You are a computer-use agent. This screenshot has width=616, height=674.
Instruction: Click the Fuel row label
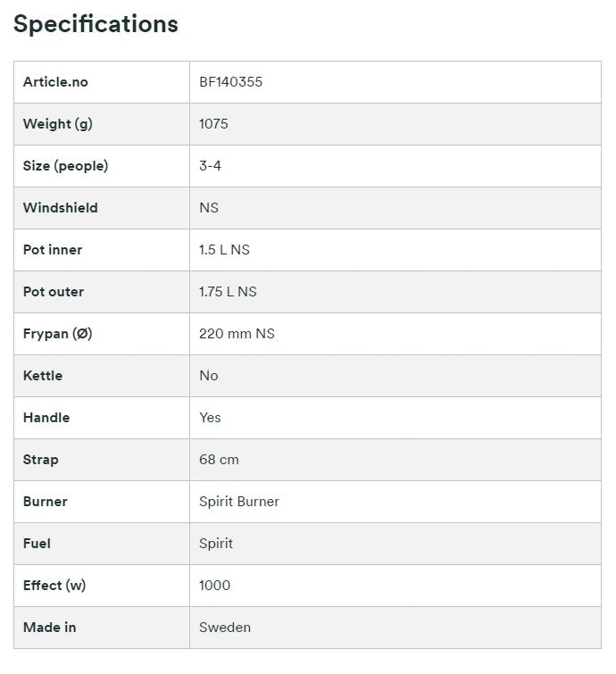[37, 544]
